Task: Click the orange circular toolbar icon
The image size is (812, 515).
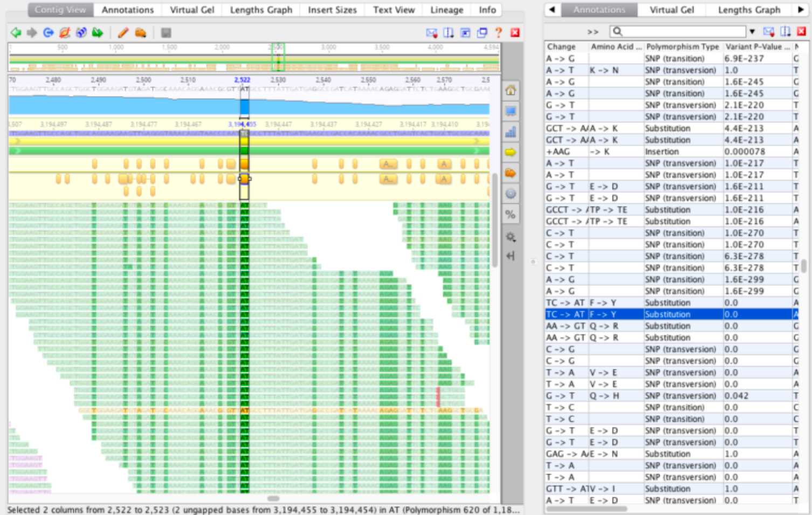Action: (x=65, y=33)
